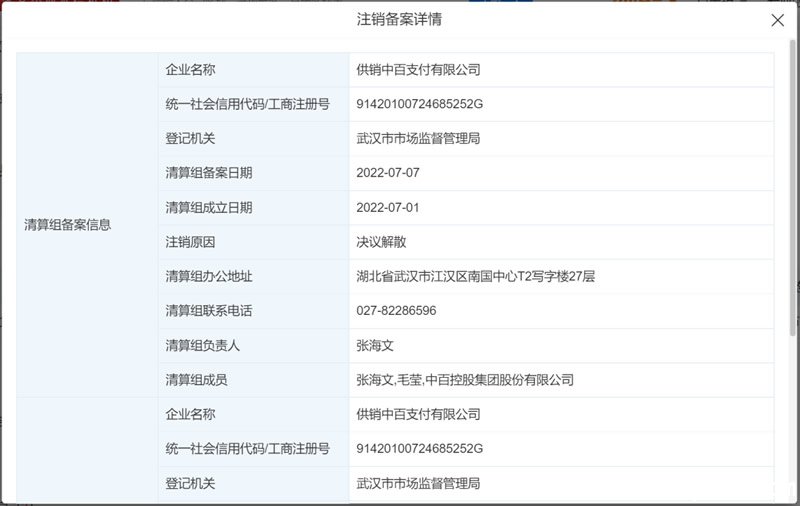Select the dialog title 注销备案详情
The width and height of the screenshot is (800, 506).
pos(399,19)
